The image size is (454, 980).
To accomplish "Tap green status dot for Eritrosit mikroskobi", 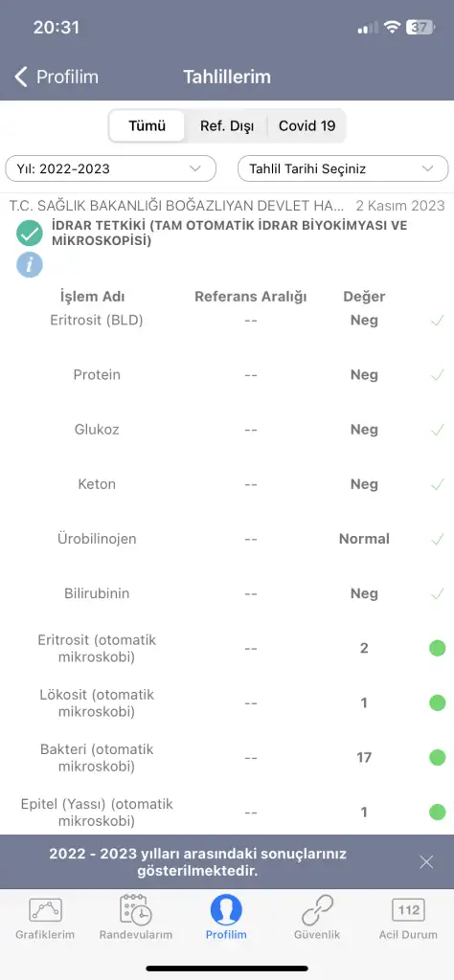I will 437,648.
